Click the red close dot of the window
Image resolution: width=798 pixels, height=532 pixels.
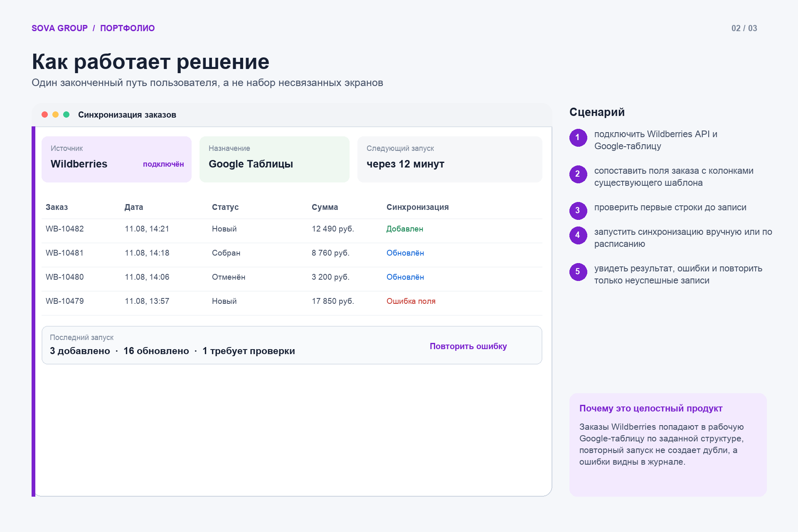pos(44,115)
